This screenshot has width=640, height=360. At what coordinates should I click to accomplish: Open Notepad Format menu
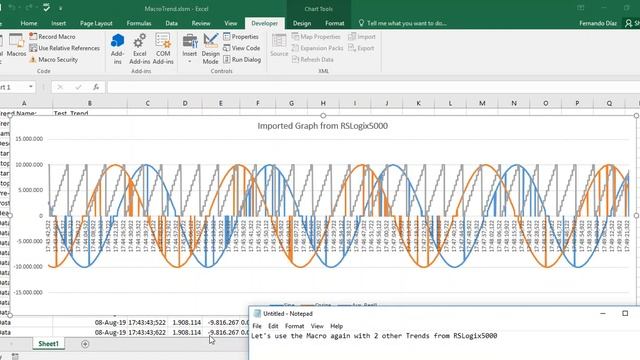(x=294, y=326)
